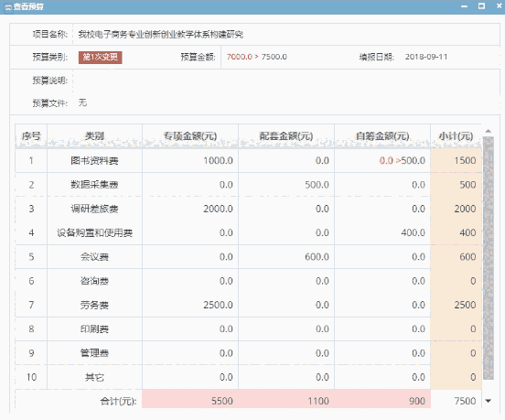Screen dimensions: 505x420
Task: Click the 类别 column header
Action: (95, 136)
